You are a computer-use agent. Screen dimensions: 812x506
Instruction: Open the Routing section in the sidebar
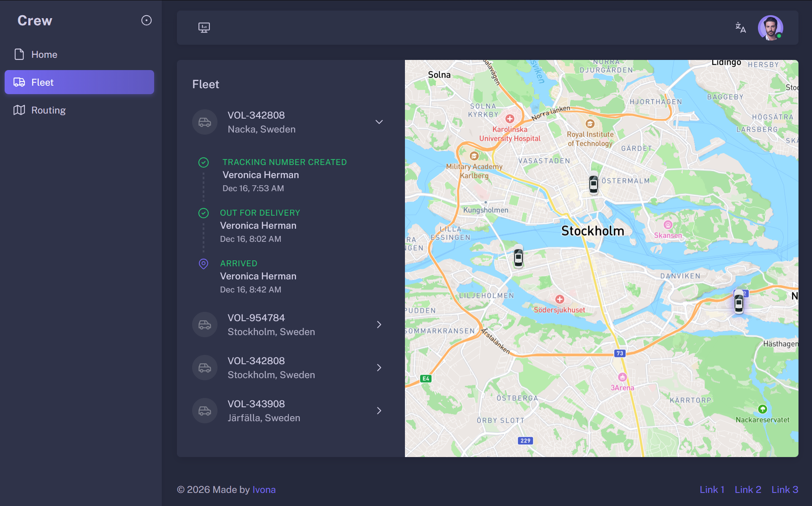coord(48,110)
